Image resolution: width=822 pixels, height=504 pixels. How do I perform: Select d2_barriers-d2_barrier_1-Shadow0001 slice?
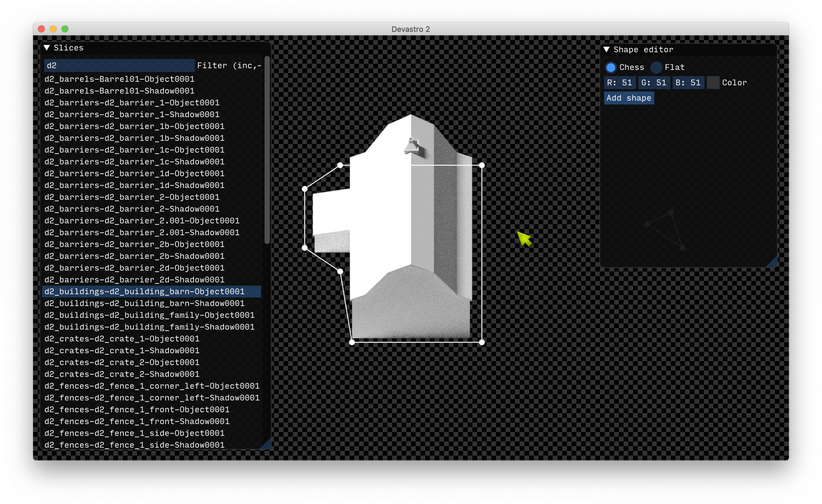coord(152,114)
